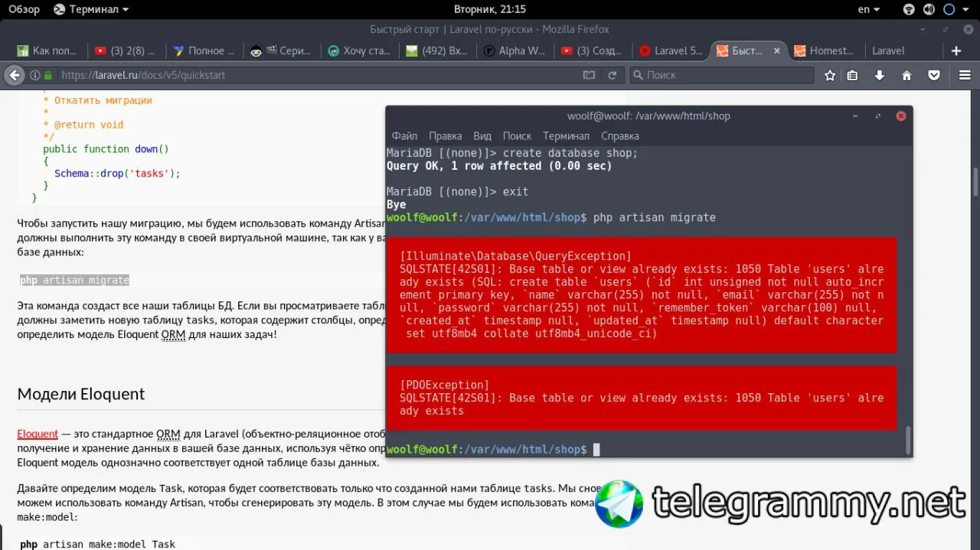Open 'en' keyboard layout dropdown
The height and width of the screenshot is (550, 980).
pyautogui.click(x=869, y=9)
